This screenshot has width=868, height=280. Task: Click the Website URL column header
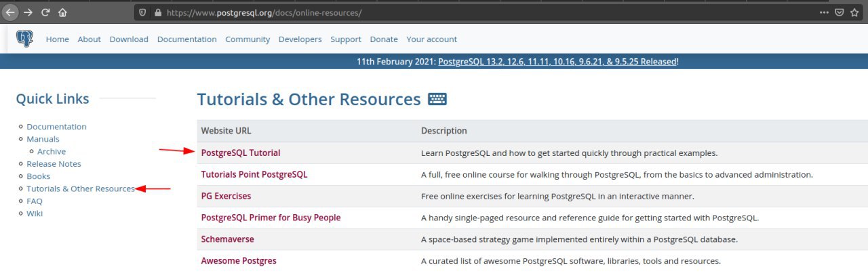(226, 131)
